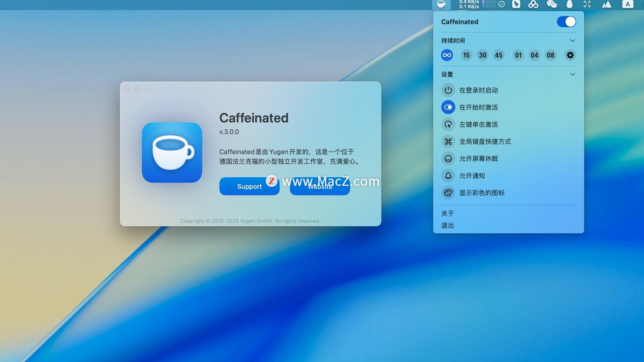The width and height of the screenshot is (644, 362).
Task: Collapse the 持续时间 duration section
Action: [x=572, y=41]
